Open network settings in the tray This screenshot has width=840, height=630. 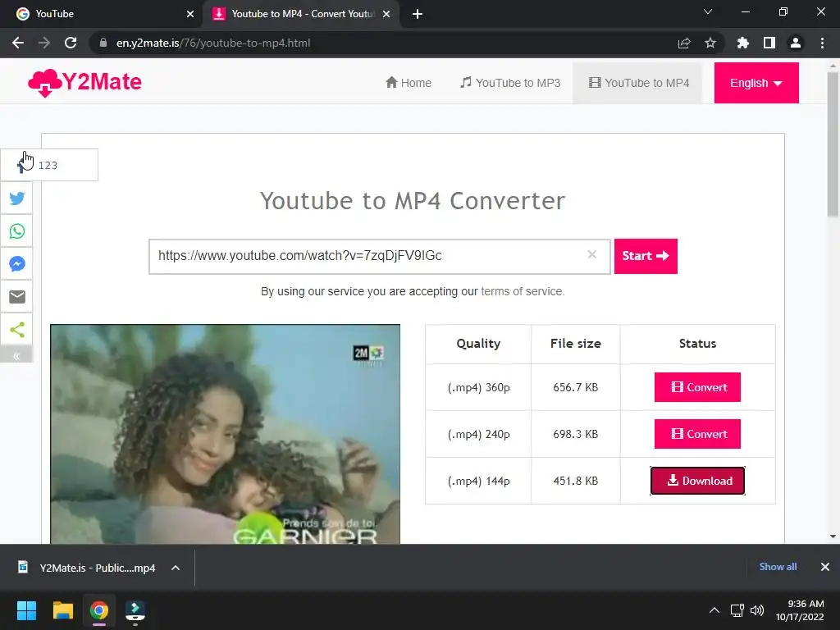coord(737,610)
